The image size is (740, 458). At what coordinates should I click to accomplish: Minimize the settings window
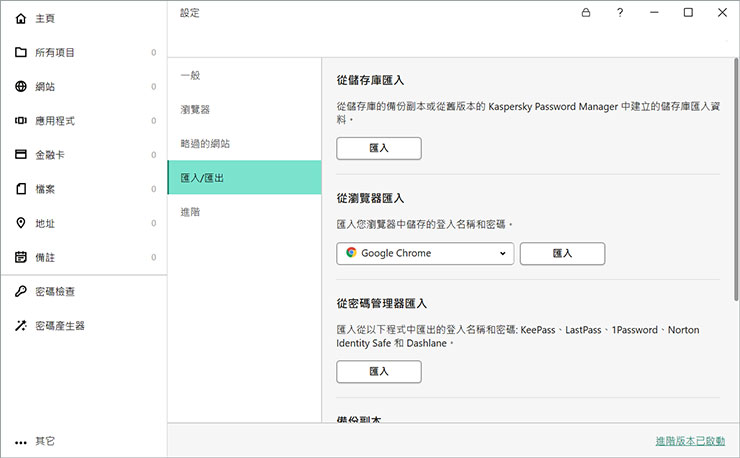click(654, 13)
